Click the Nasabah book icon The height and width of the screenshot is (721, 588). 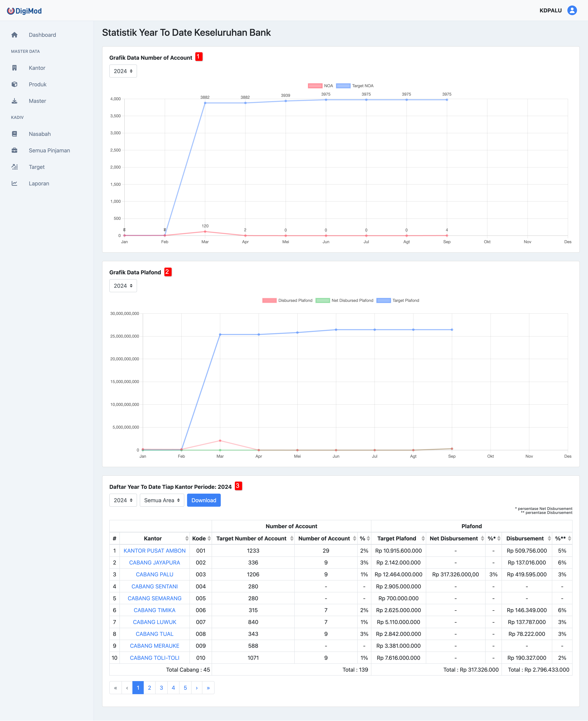click(x=14, y=134)
